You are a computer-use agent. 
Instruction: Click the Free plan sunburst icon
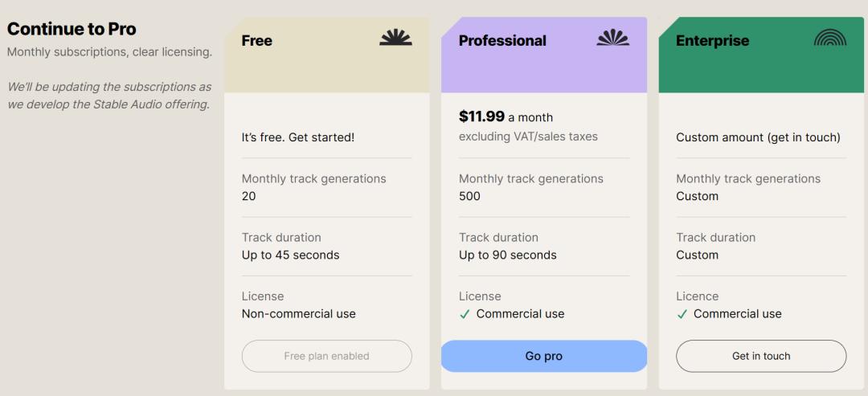pyautogui.click(x=395, y=37)
